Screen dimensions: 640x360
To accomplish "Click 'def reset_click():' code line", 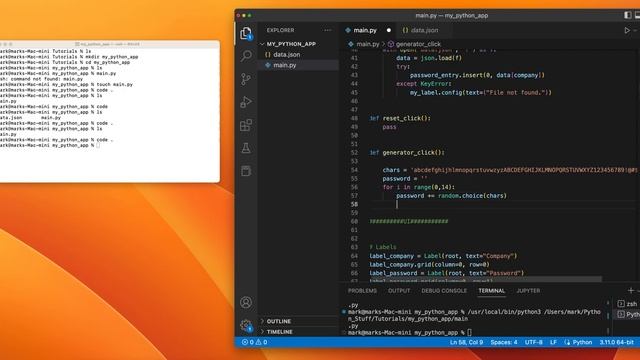I will click(400, 118).
